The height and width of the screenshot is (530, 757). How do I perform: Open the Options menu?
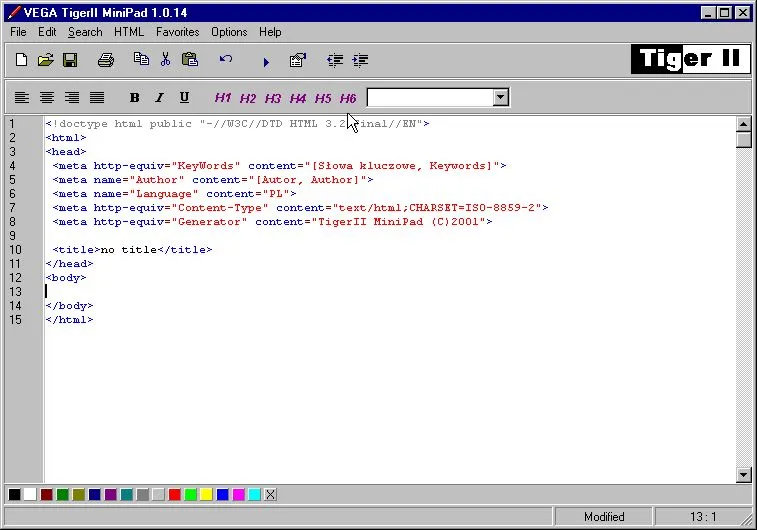pos(229,32)
